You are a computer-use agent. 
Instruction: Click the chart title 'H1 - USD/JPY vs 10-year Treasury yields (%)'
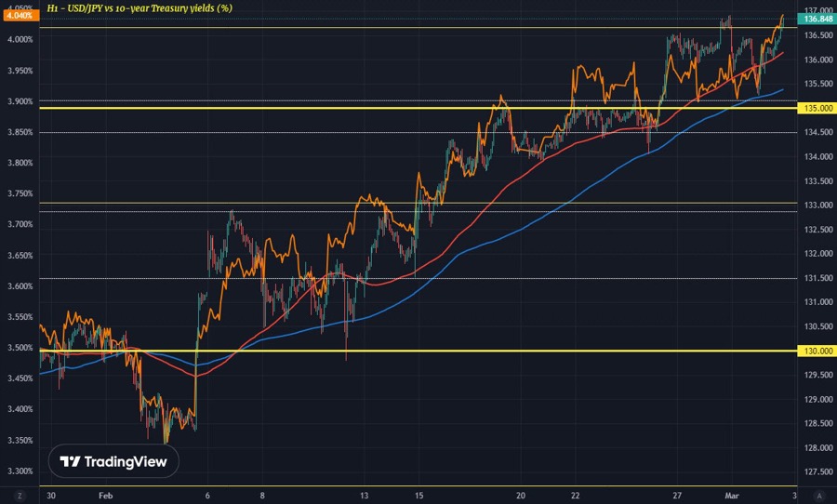point(139,8)
